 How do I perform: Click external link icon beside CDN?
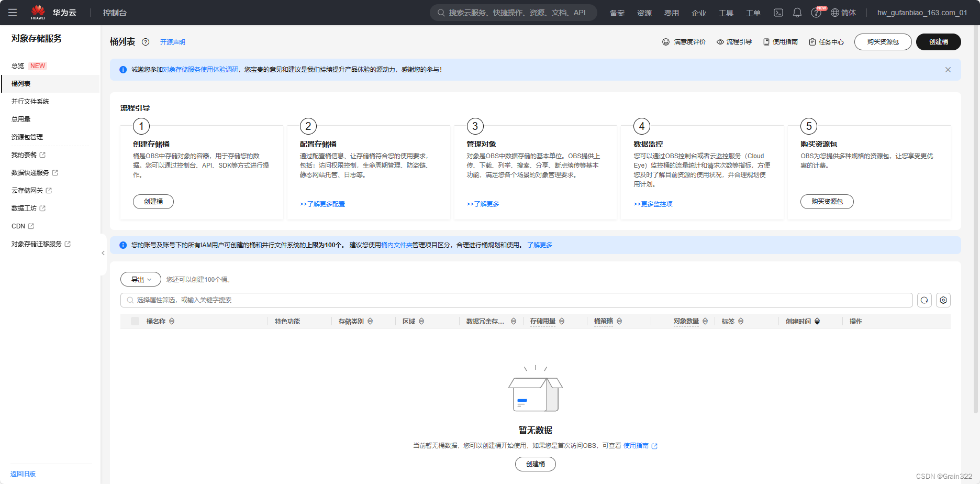coord(31,226)
